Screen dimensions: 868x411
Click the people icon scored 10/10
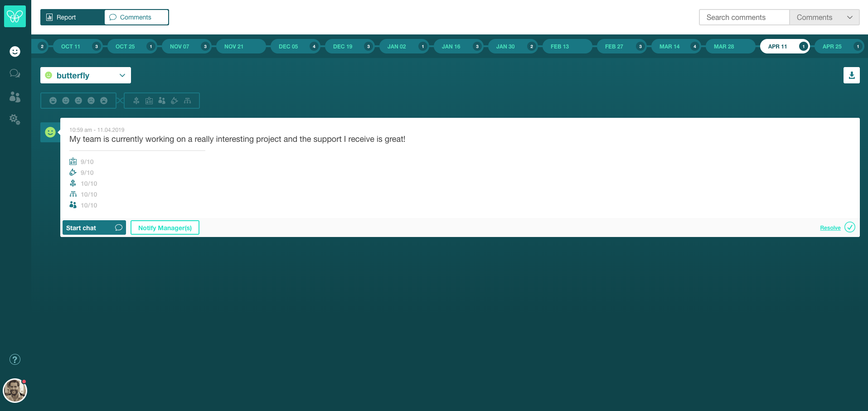tap(73, 205)
